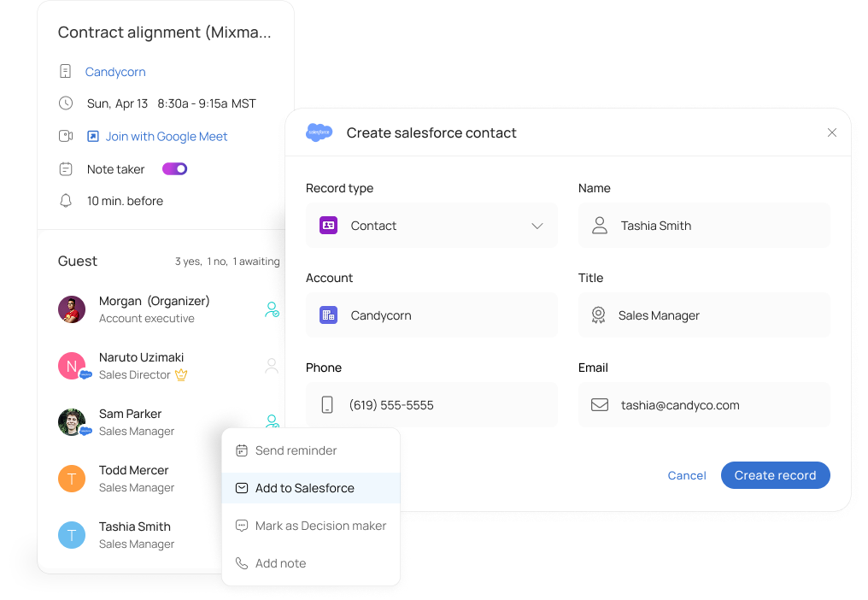Click Morgan's profile photo
Viewport: 868px width, 600px height.
tap(72, 309)
